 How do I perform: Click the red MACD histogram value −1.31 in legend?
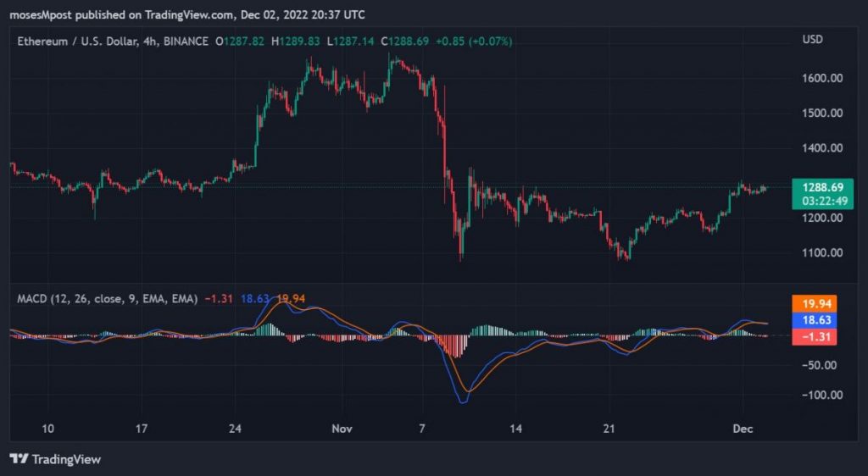pyautogui.click(x=219, y=299)
